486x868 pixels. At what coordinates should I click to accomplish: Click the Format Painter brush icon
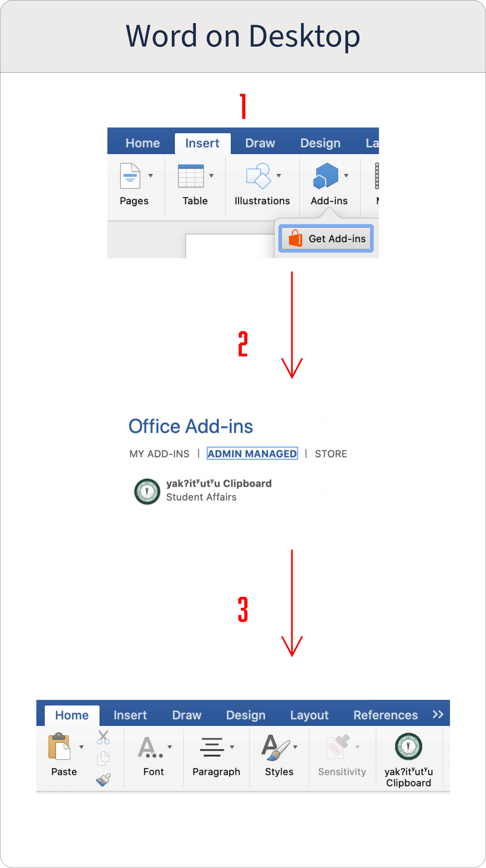pyautogui.click(x=103, y=779)
